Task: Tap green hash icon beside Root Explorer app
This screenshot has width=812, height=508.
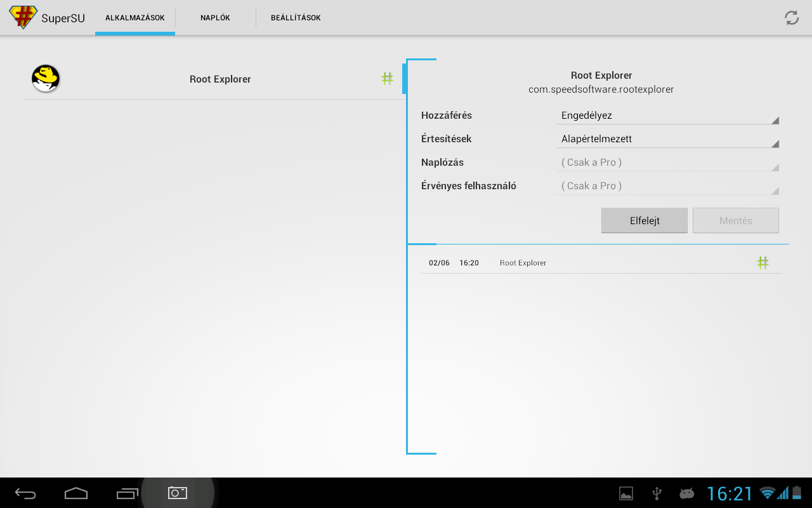Action: (387, 79)
